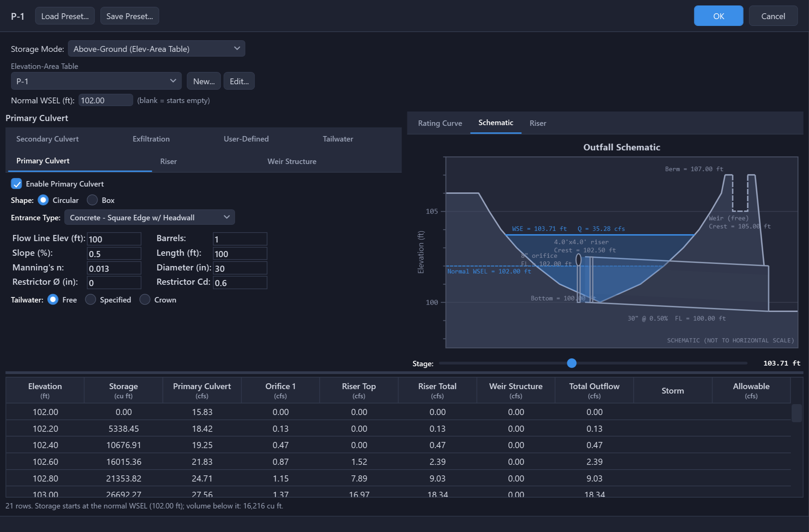
Task: Choose Crown tailwater option
Action: [x=145, y=300]
